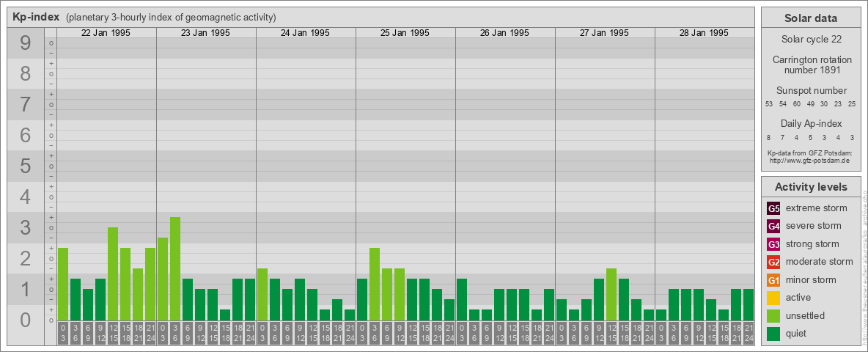This screenshot has width=868, height=352.
Task: Click the 'Solar data' panel heading
Action: pyautogui.click(x=810, y=18)
